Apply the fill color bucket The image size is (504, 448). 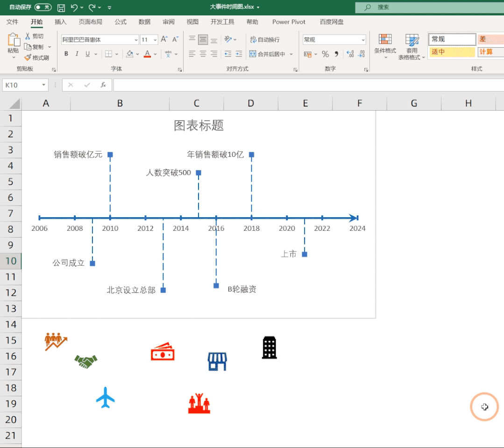[x=129, y=54]
